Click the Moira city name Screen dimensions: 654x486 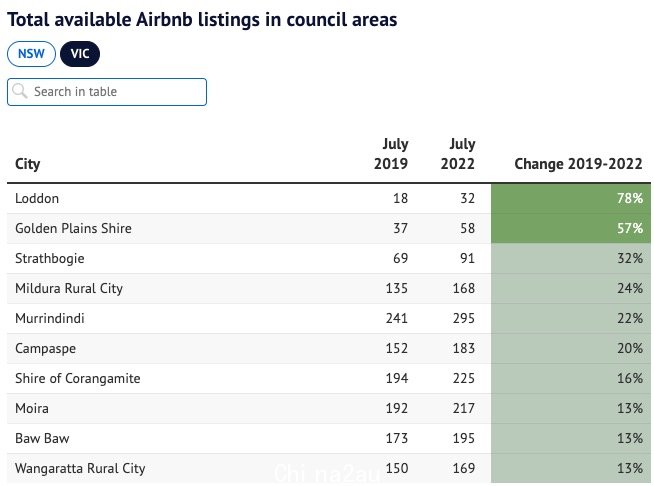point(32,408)
